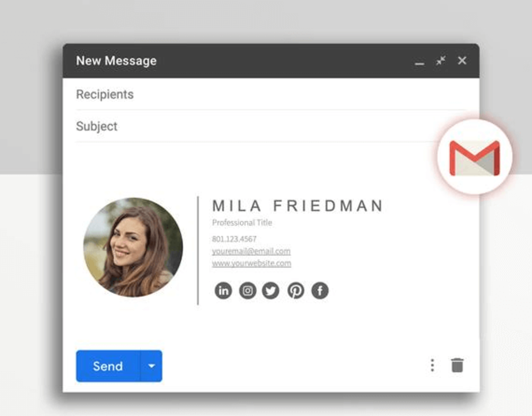Image resolution: width=532 pixels, height=416 pixels.
Task: Open the Facebook icon in the signature
Action: (x=320, y=290)
